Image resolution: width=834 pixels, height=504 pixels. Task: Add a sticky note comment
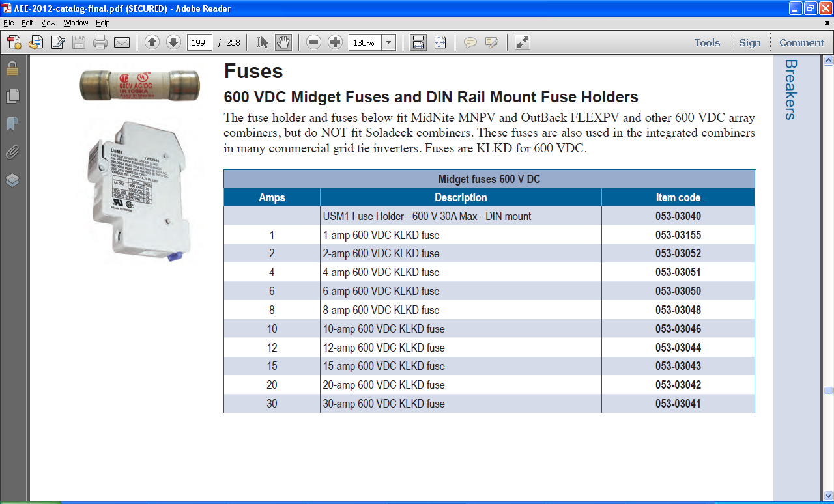tap(470, 43)
